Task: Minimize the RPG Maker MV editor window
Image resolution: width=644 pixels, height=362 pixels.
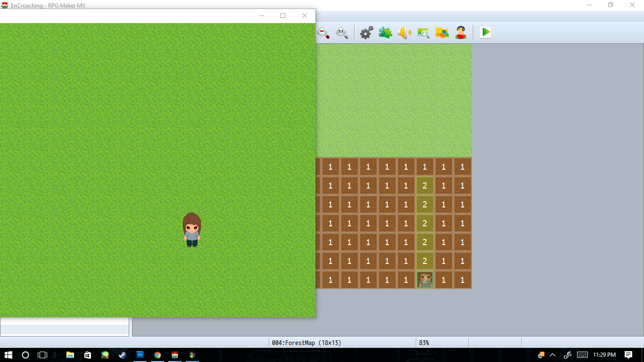Action: click(589, 5)
